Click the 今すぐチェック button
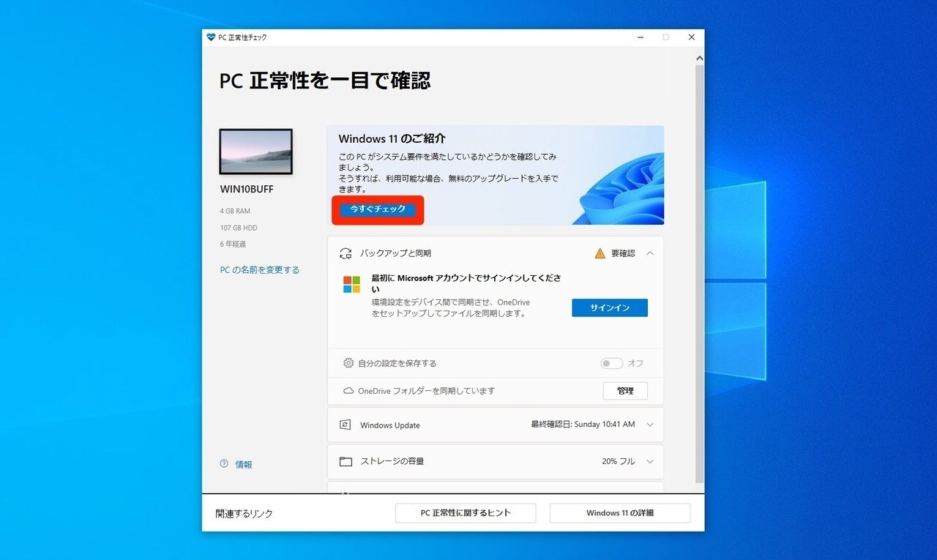Image resolution: width=937 pixels, height=560 pixels. coord(378,209)
